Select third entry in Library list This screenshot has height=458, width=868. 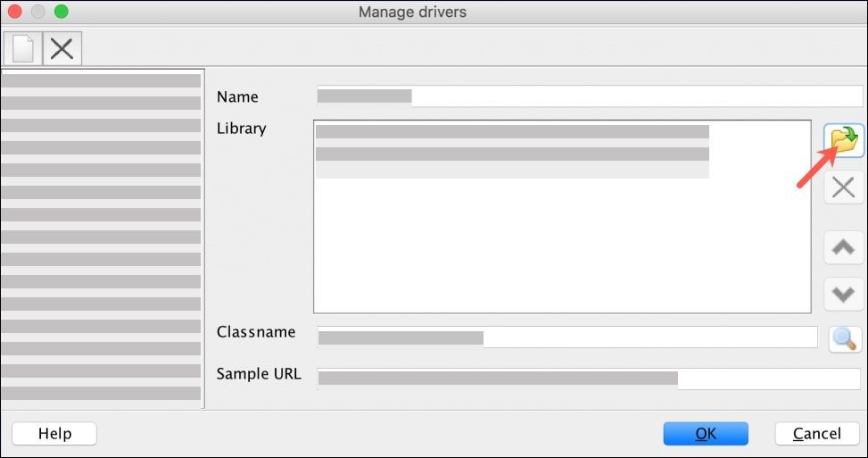[512, 171]
